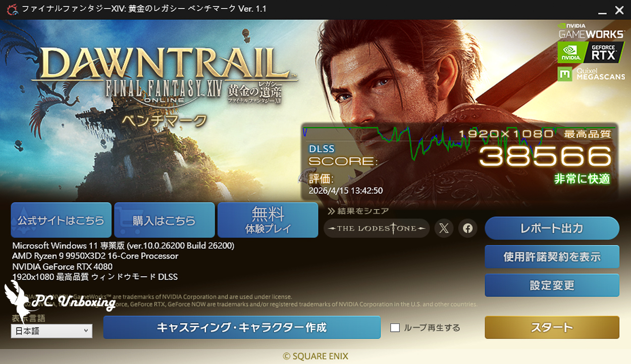Click the 購入はこちら button
Viewport: 631px width, 364px height.
[164, 220]
